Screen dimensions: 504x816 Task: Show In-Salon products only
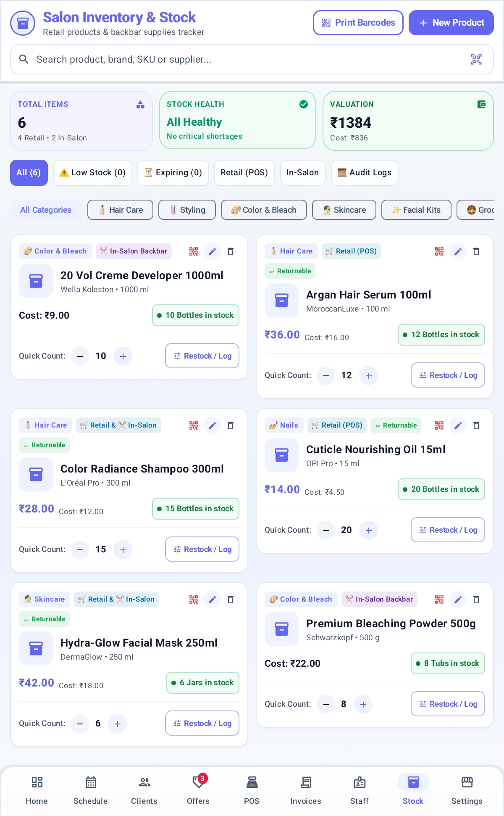pos(303,173)
